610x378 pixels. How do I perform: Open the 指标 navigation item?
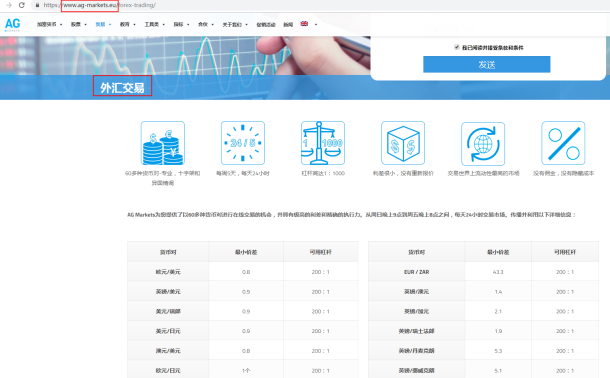[178, 24]
